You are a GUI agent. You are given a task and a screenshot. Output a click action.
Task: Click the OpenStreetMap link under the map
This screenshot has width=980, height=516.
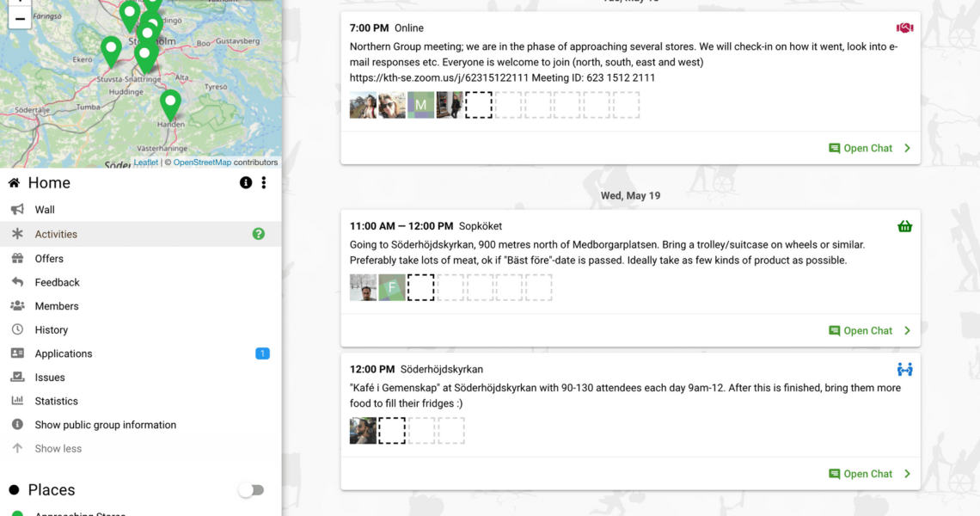[202, 163]
